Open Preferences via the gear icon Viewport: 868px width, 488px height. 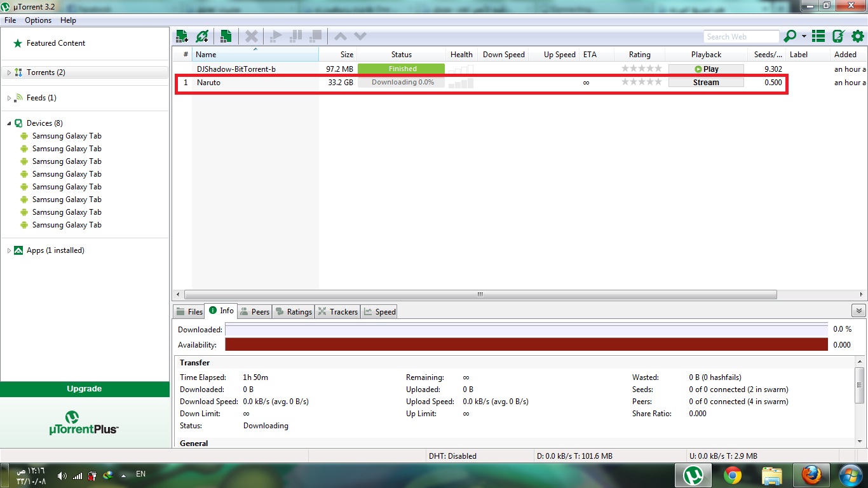click(x=858, y=36)
